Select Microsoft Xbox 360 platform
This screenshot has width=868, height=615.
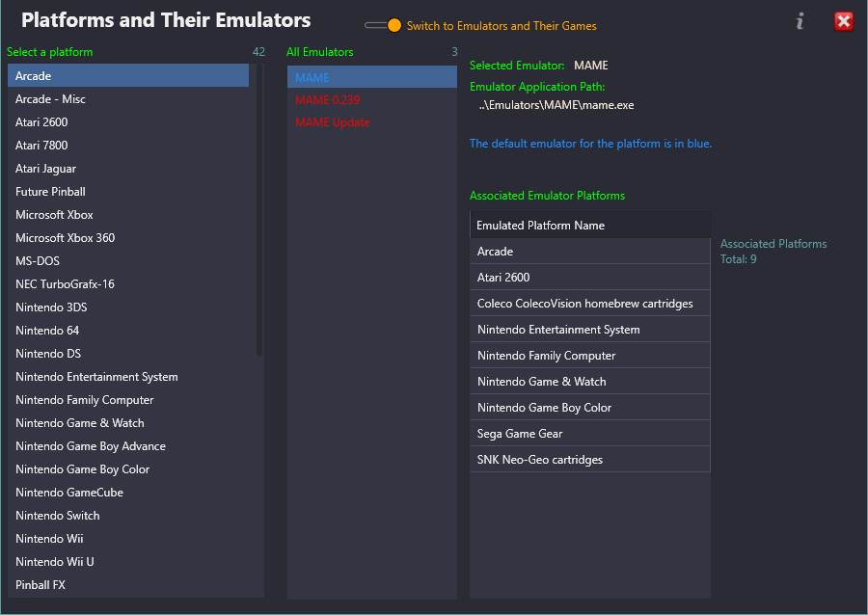pyautogui.click(x=128, y=238)
